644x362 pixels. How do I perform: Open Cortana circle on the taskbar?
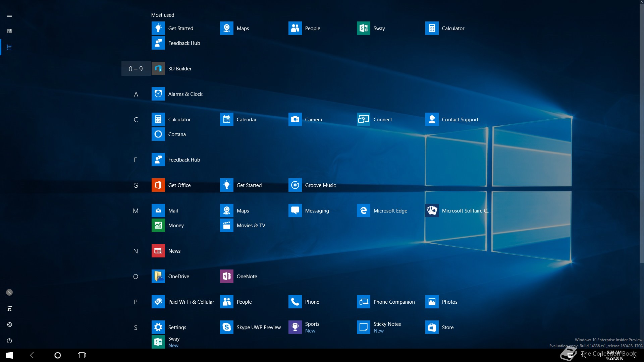58,355
